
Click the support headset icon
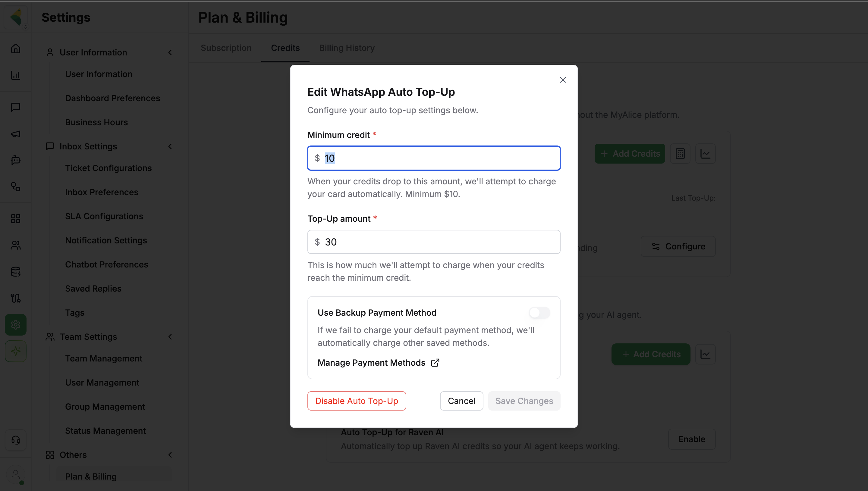tap(15, 440)
